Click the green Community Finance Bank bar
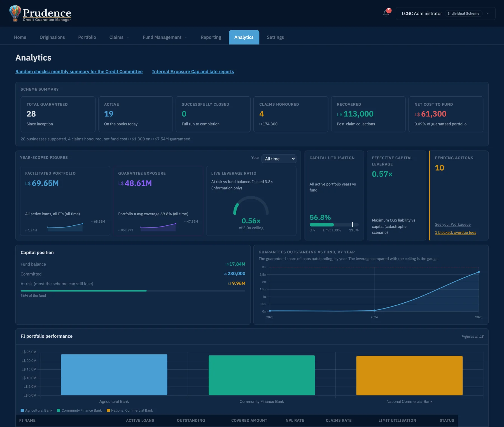 (x=262, y=375)
